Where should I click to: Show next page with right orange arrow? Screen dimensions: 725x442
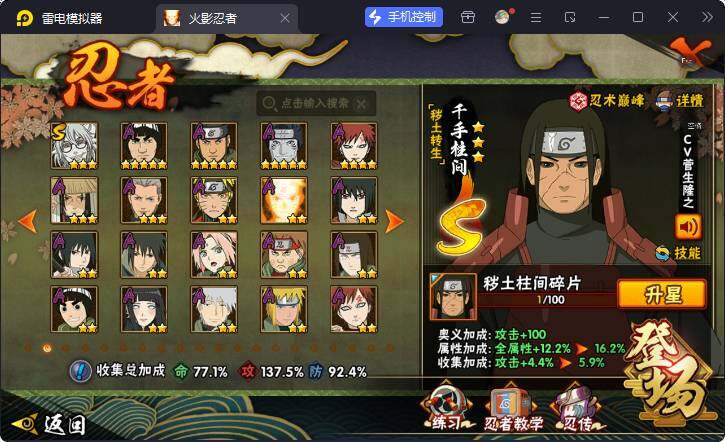pyautogui.click(x=394, y=221)
